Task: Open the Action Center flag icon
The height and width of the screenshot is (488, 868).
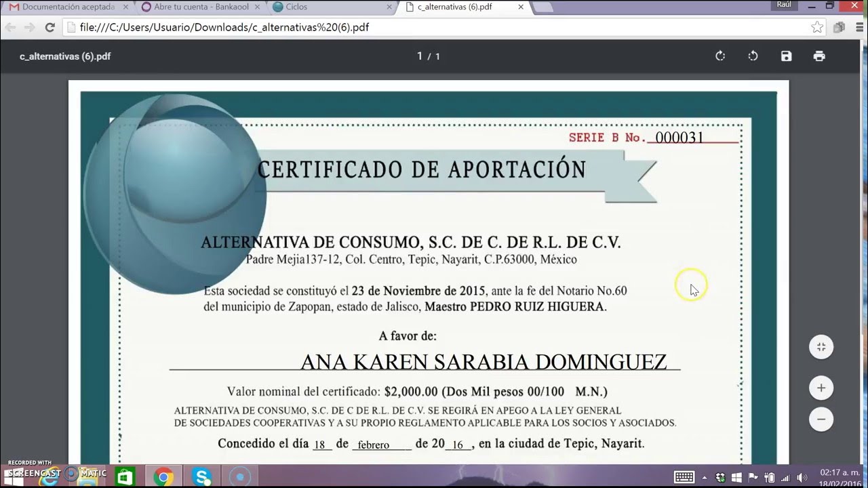Action: coord(753,477)
